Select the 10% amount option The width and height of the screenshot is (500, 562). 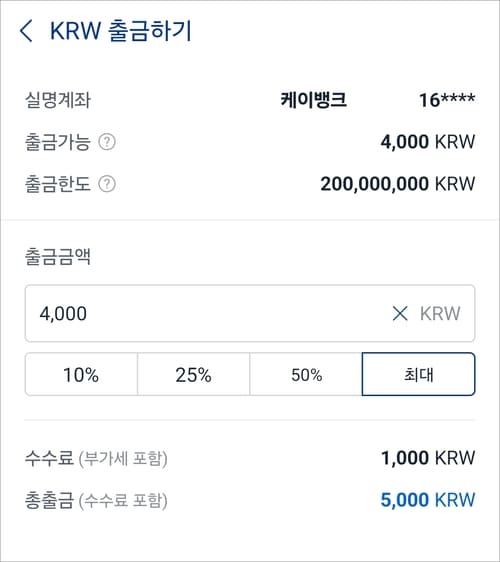pyautogui.click(x=81, y=375)
